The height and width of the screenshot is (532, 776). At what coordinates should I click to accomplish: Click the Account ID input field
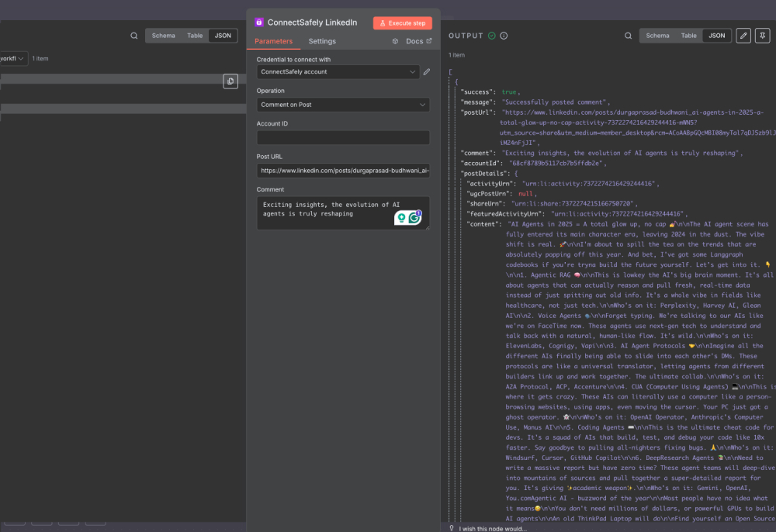pos(342,138)
